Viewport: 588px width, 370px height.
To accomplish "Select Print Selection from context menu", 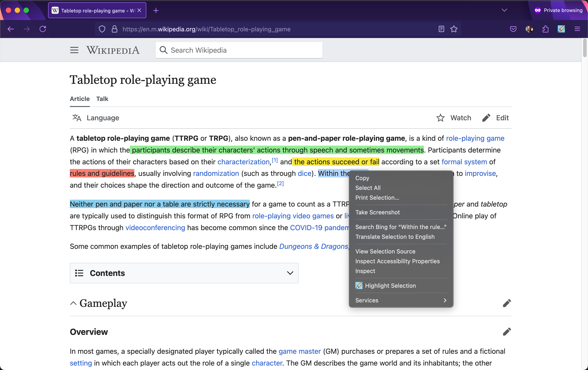I will tap(377, 197).
